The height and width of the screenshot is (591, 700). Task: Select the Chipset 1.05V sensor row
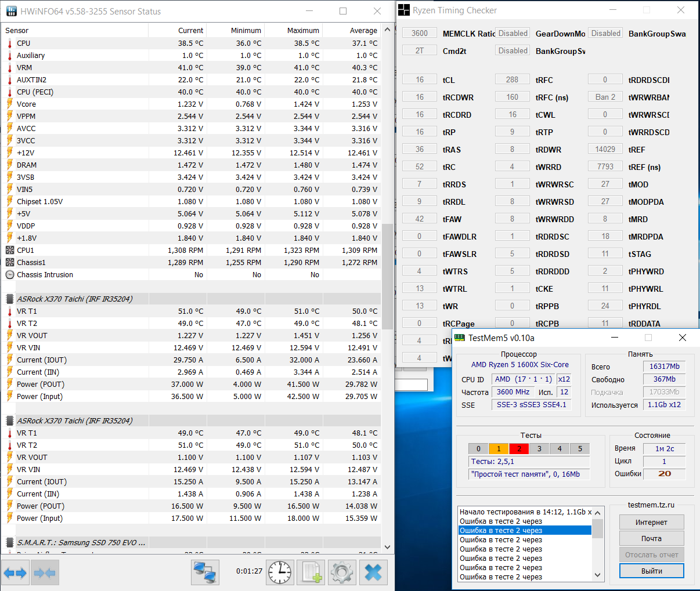192,201
